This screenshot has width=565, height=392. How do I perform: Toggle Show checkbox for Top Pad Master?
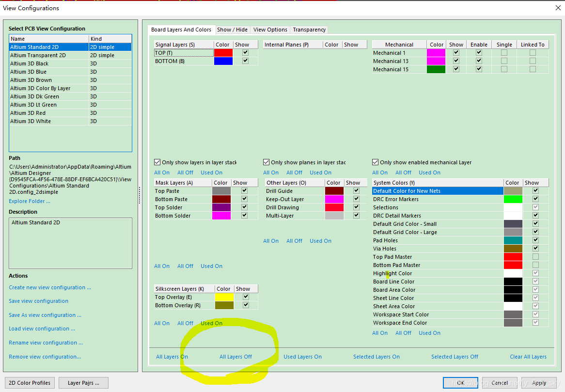point(536,256)
